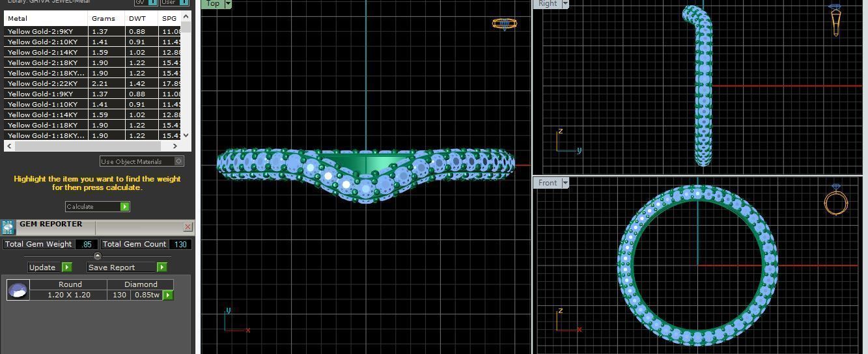Click the Right viewport label
868x354 pixels.
(548, 4)
